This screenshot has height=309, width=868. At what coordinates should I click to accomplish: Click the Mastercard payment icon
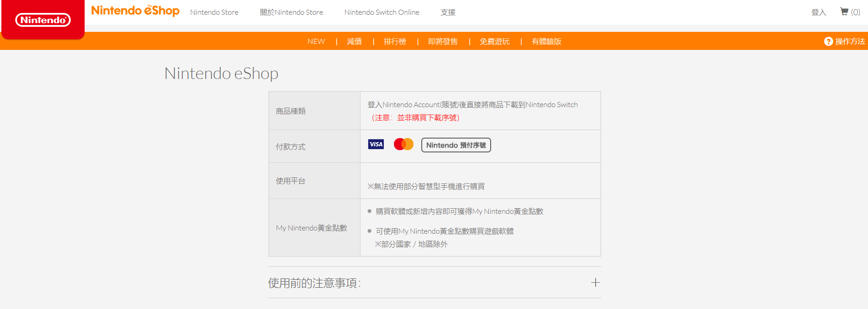(x=403, y=144)
